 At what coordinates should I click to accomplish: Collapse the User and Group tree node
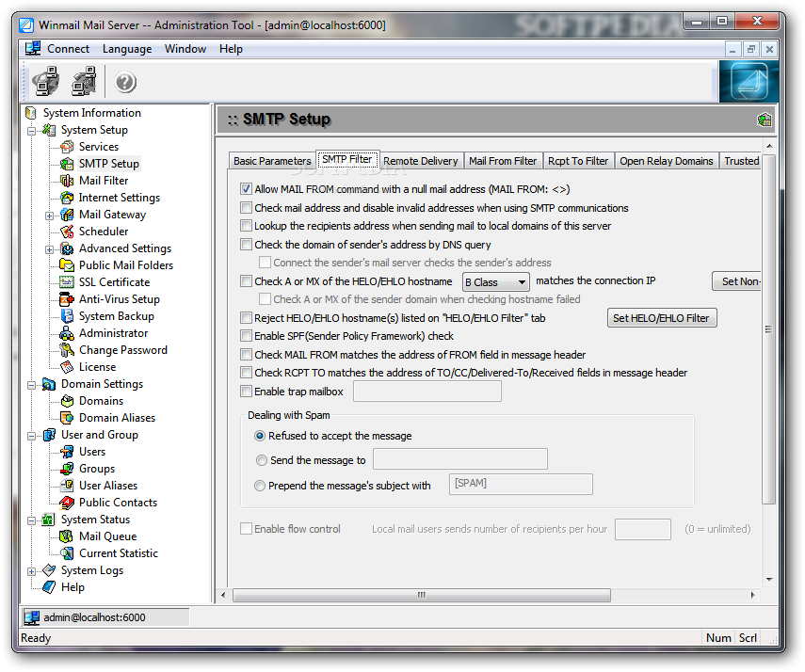pyautogui.click(x=32, y=436)
